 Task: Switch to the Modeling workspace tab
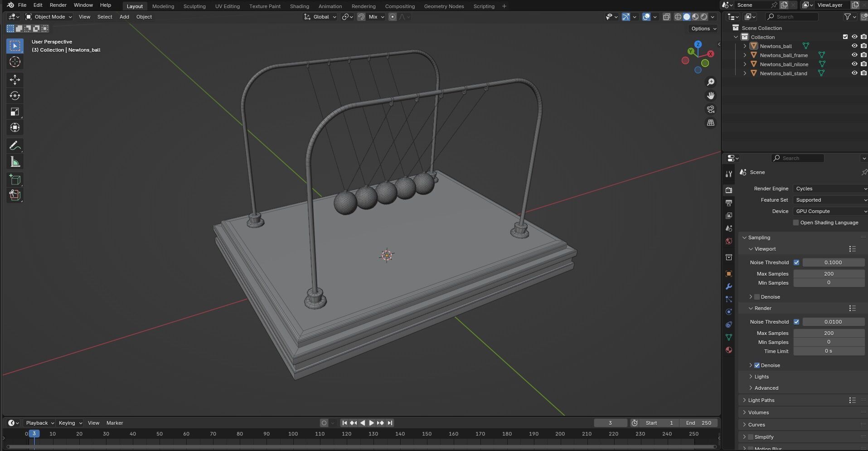coord(163,6)
